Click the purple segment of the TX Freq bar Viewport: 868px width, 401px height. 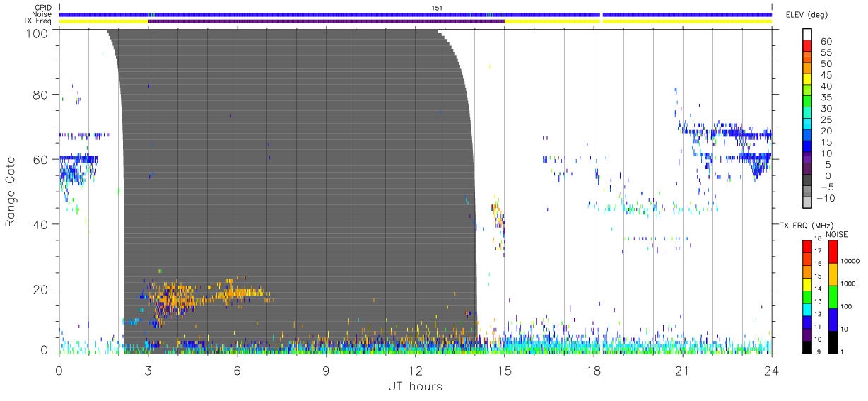point(327,21)
